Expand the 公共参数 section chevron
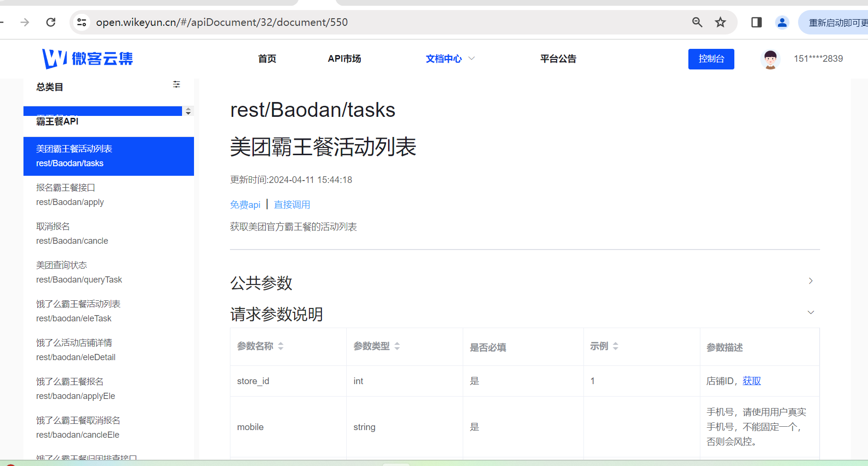 click(x=811, y=281)
